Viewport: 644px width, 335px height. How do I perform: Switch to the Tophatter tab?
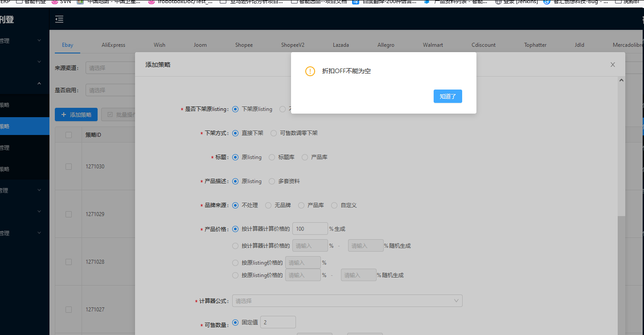(535, 45)
